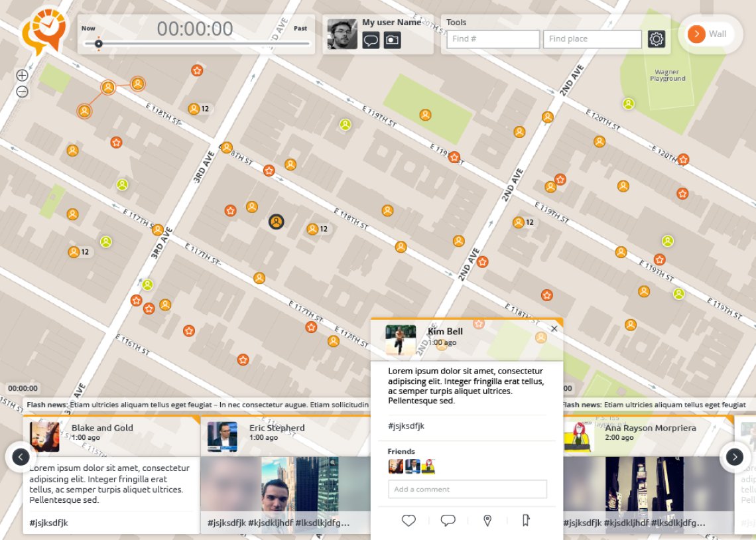This screenshot has width=756, height=540.
Task: Click the Wagner Playground map label
Action: 667,75
